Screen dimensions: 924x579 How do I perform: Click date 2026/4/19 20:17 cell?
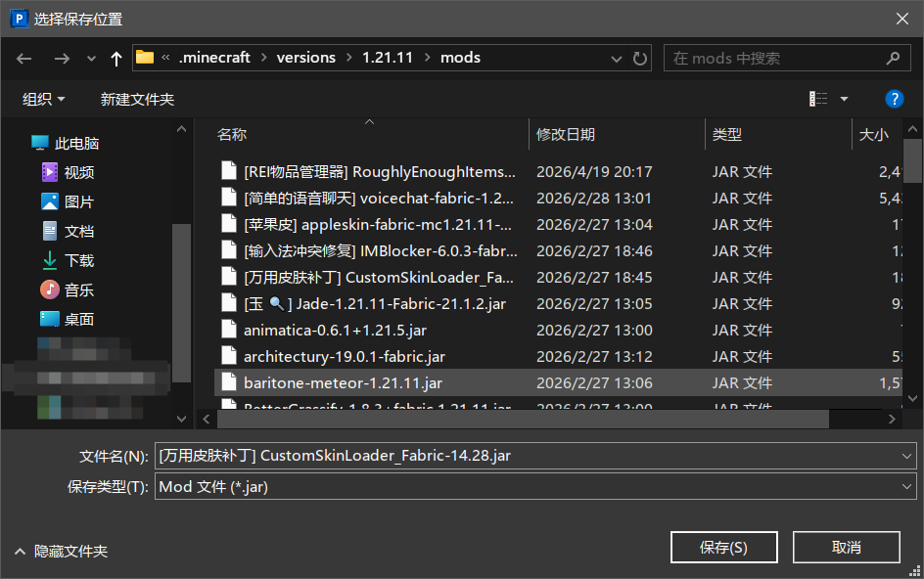coord(594,171)
